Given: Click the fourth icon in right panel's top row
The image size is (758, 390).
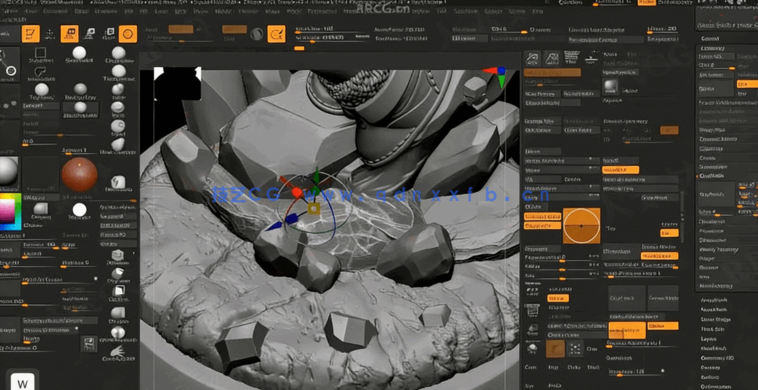Looking at the screenshot, I should coord(591,58).
